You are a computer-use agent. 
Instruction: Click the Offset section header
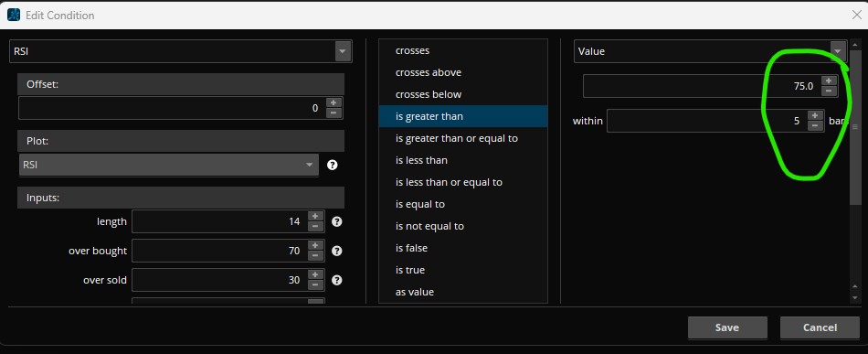tap(181, 84)
